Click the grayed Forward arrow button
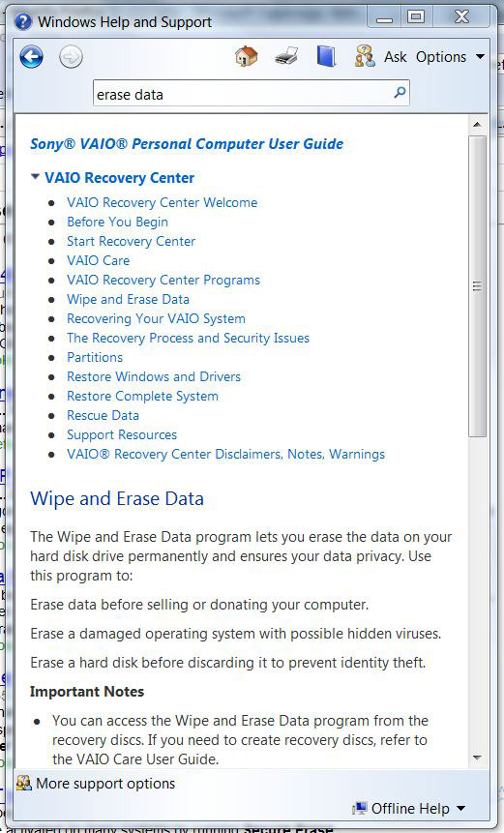The width and height of the screenshot is (504, 833). [x=71, y=57]
